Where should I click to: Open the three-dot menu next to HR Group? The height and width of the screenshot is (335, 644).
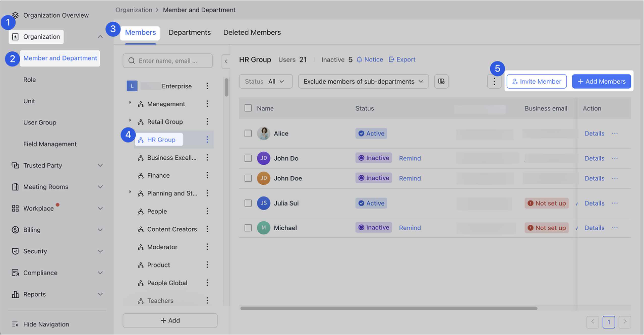(207, 140)
